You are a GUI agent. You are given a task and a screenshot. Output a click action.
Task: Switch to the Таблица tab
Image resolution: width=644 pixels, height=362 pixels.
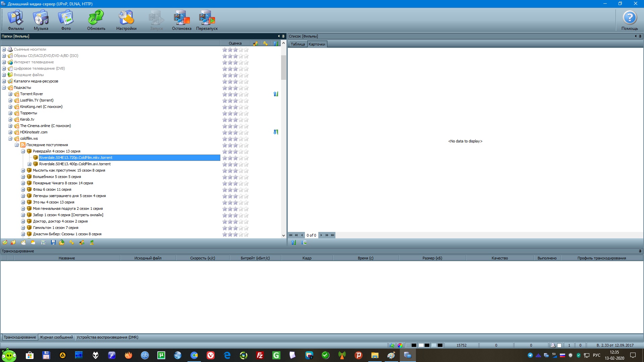(x=298, y=44)
